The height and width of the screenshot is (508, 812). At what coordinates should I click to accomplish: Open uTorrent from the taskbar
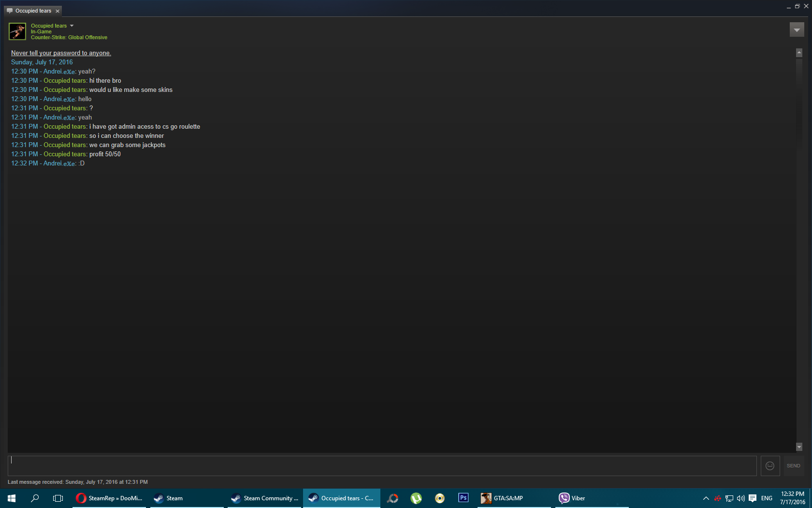click(416, 498)
